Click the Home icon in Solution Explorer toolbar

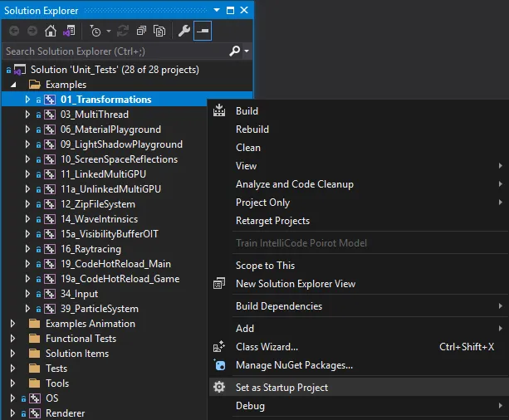(51, 31)
